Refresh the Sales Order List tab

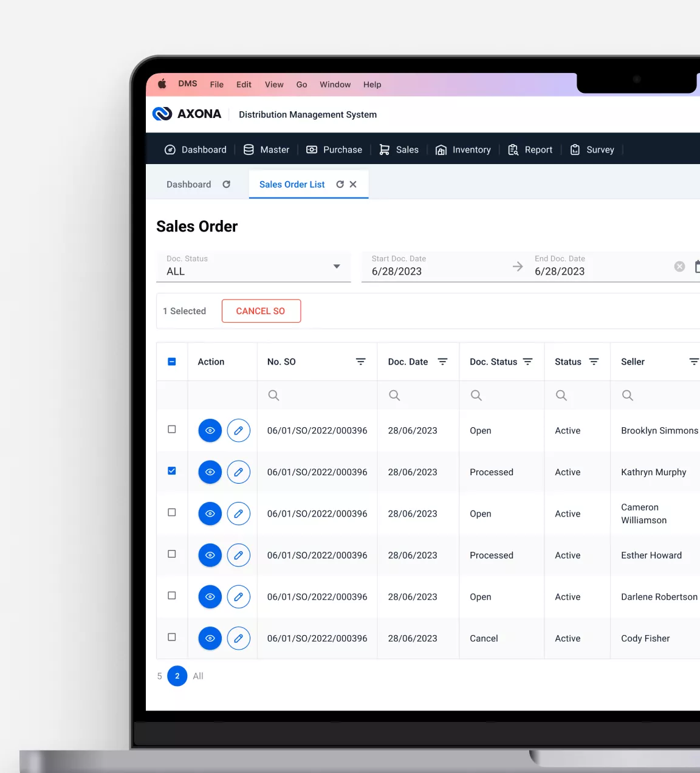coord(340,184)
